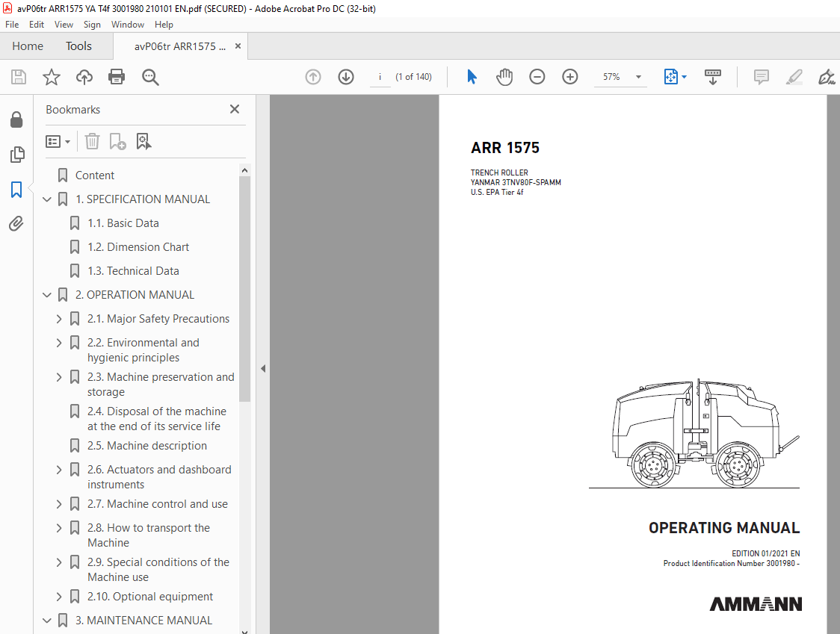Screen dimensions: 840x634
Task: Print the document using printer icon
Action: [117, 77]
